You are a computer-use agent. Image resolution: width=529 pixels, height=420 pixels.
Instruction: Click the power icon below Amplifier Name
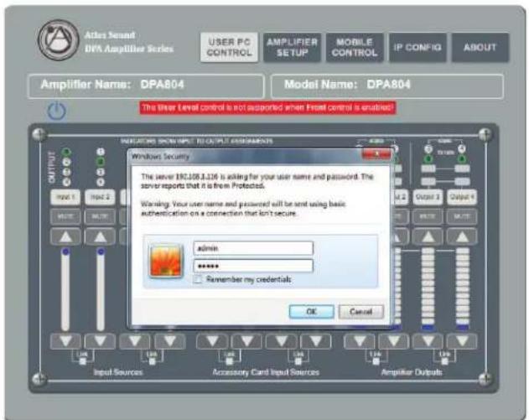pyautogui.click(x=56, y=111)
